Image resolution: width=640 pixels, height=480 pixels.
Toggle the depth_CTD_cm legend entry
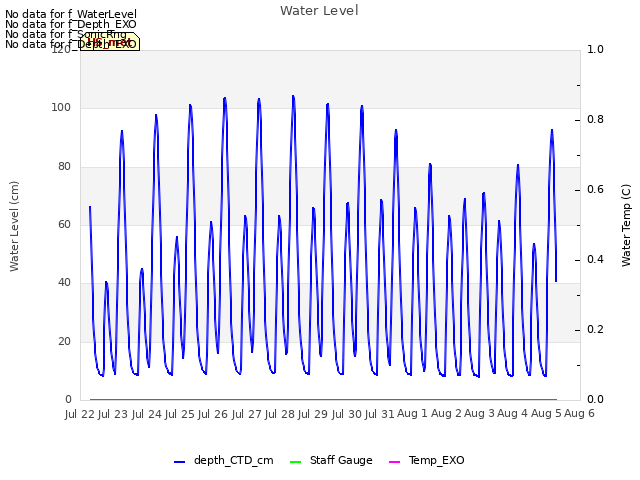click(224, 460)
